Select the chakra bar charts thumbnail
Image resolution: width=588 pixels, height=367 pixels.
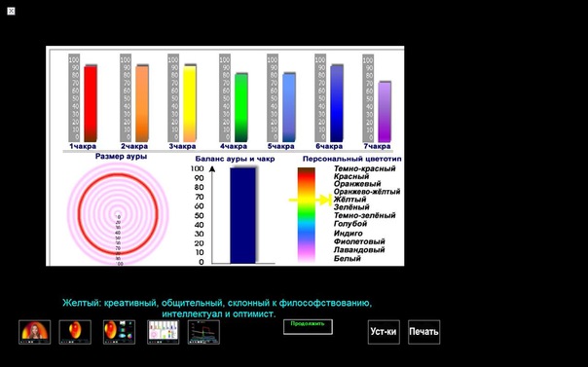pos(164,332)
